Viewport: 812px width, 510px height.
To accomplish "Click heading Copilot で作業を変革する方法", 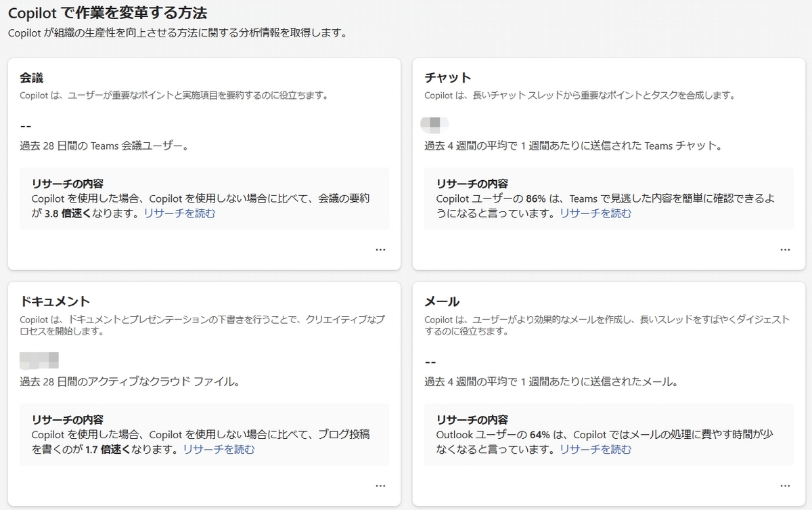I will pos(108,12).
